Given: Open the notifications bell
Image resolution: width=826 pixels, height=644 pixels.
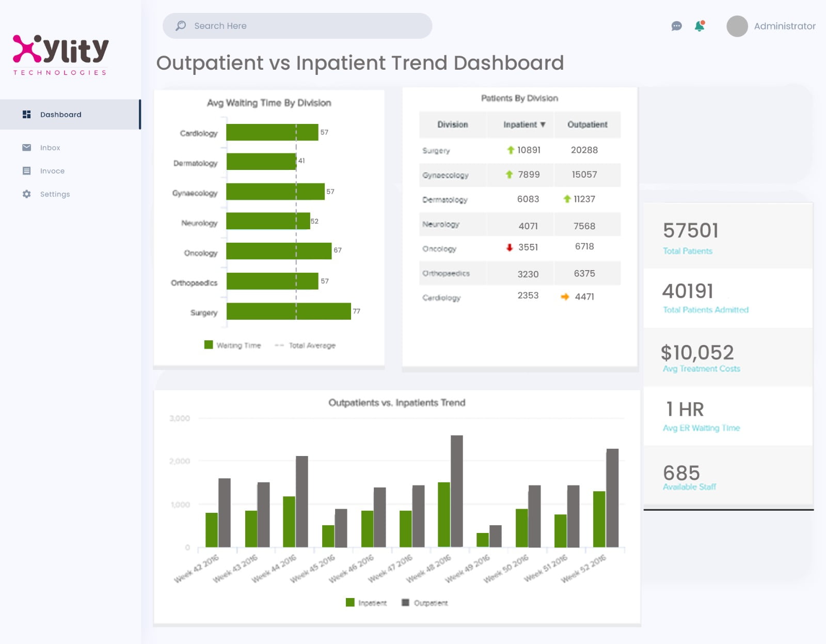Looking at the screenshot, I should point(700,26).
